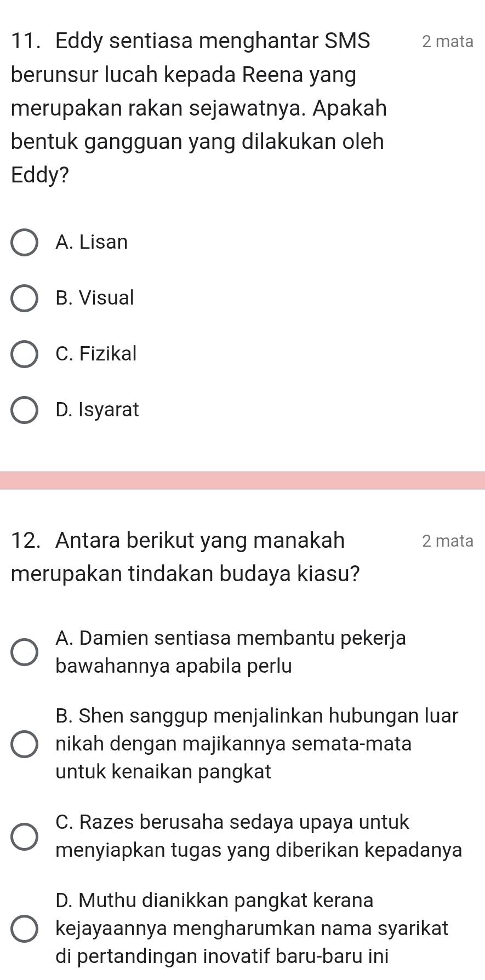Choose the radio circle beside C. Fizikal

[x=24, y=354]
